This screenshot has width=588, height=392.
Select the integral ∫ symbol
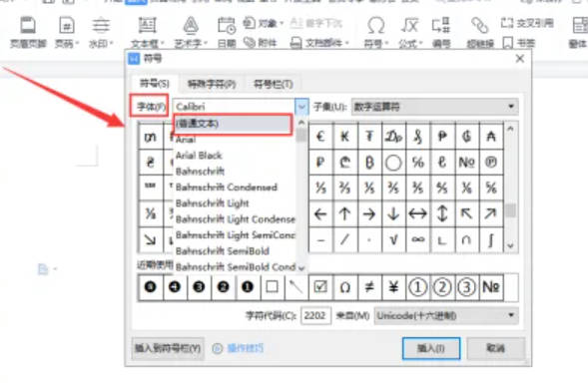(x=491, y=239)
